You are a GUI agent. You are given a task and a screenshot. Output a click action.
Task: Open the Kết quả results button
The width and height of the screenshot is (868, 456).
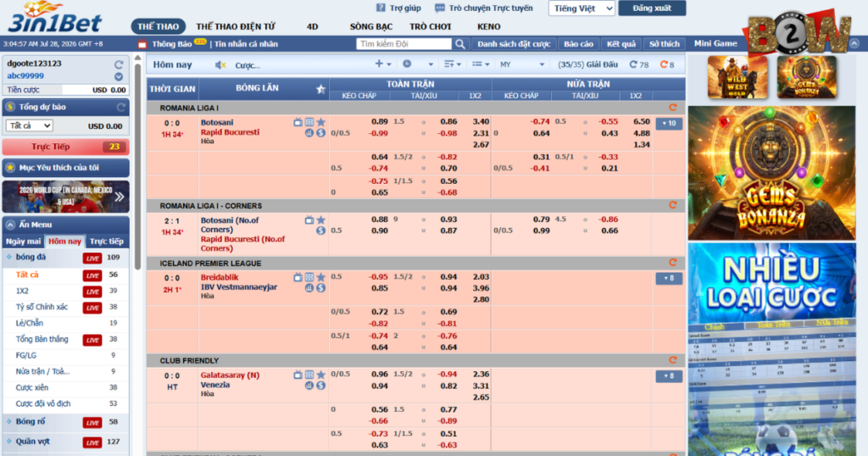coord(621,44)
